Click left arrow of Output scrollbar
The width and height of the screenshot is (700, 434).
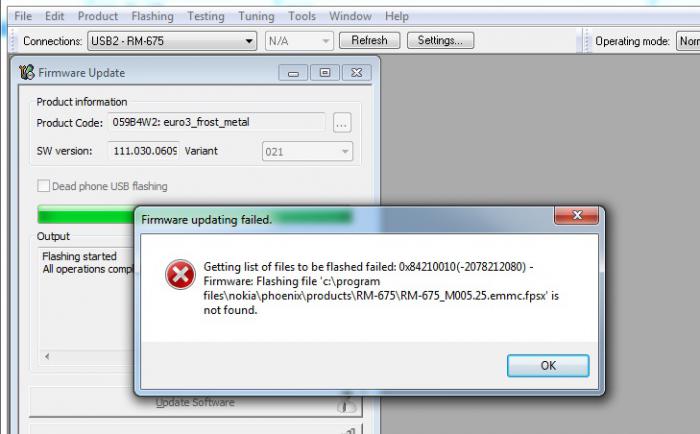tap(47, 356)
